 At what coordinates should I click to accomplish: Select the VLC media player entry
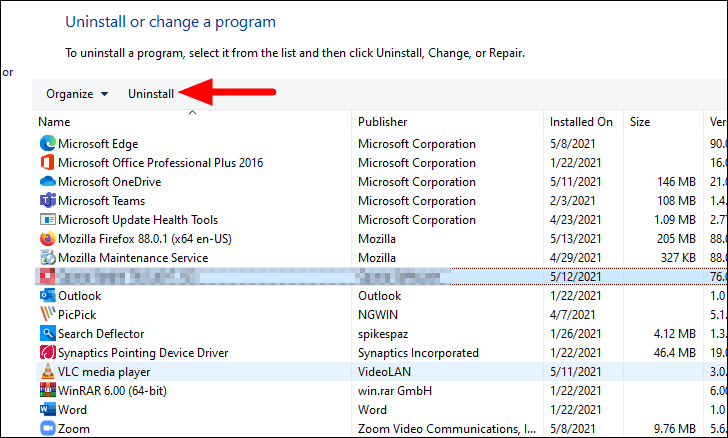click(104, 372)
